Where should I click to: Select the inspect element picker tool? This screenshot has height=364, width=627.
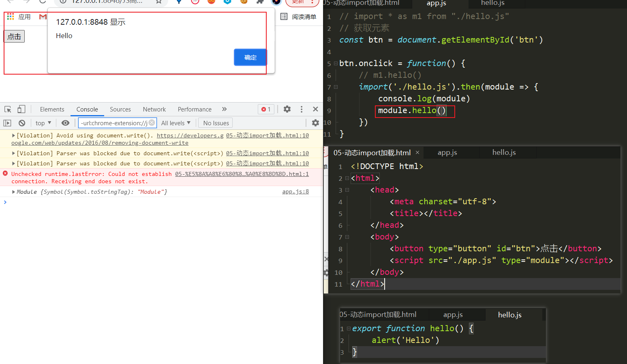click(8, 109)
